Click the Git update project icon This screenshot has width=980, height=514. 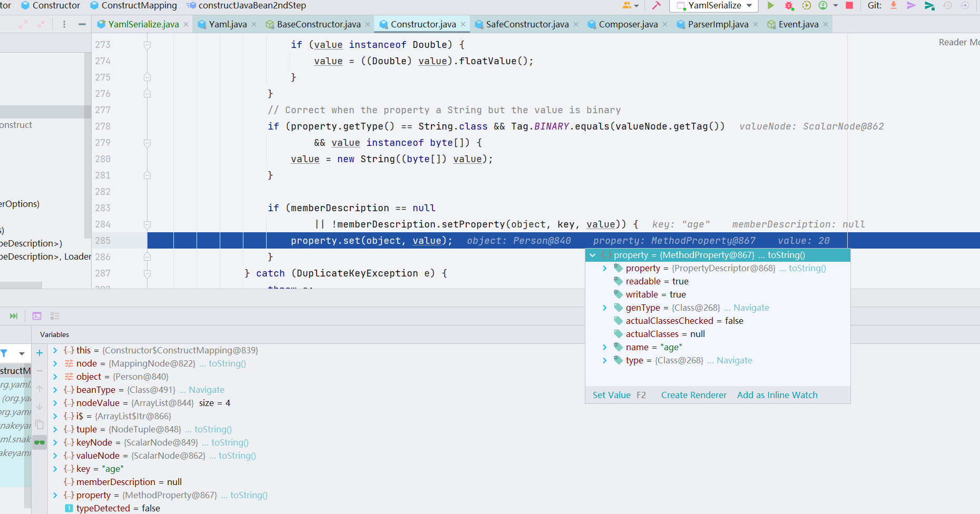tap(894, 5)
